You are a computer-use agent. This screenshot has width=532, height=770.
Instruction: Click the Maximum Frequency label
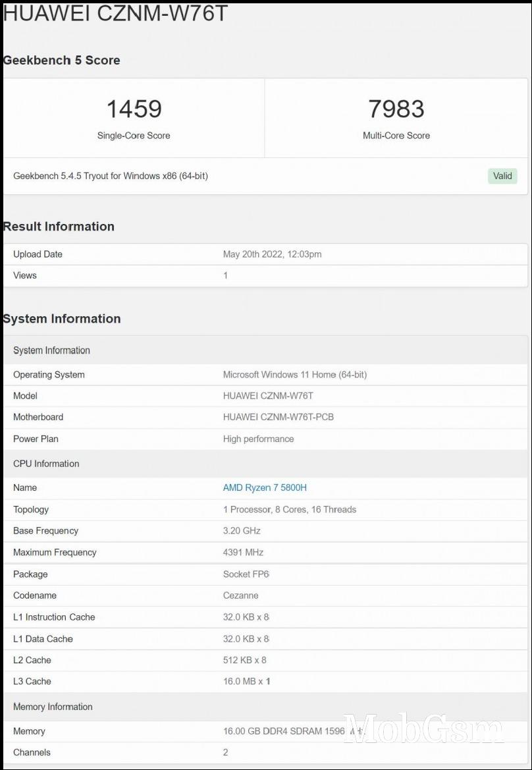[x=55, y=553]
